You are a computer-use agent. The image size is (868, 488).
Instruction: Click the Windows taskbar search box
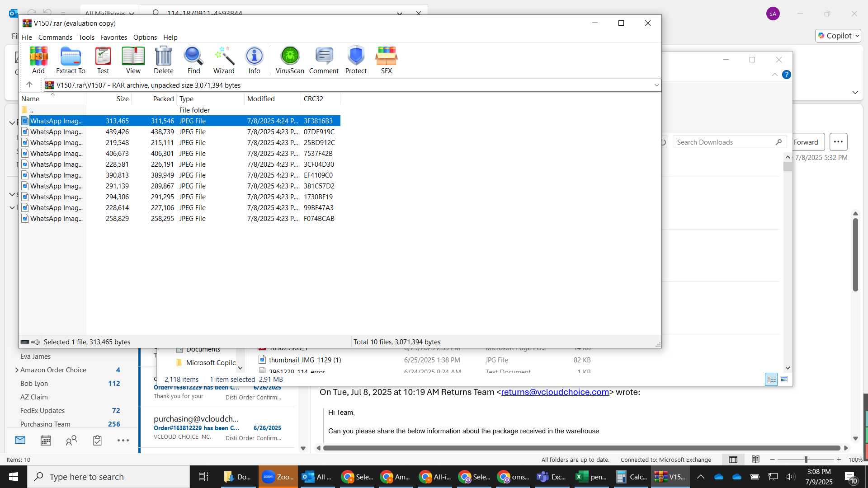coord(108,477)
